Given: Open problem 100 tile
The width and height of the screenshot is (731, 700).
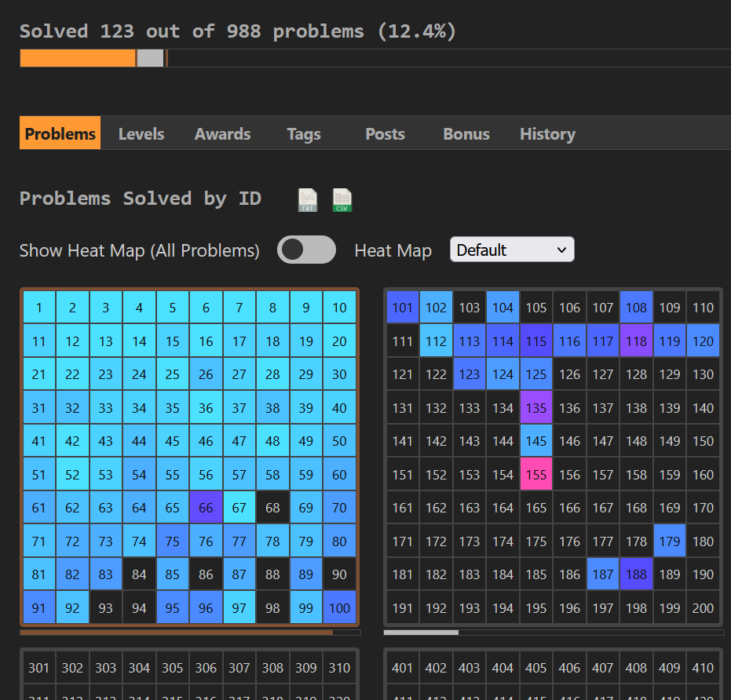Looking at the screenshot, I should click(x=339, y=608).
